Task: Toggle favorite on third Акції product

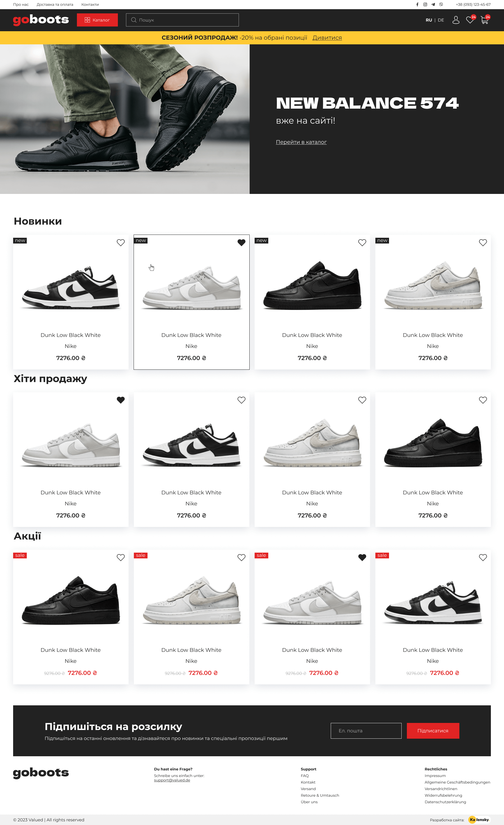Action: tap(362, 557)
